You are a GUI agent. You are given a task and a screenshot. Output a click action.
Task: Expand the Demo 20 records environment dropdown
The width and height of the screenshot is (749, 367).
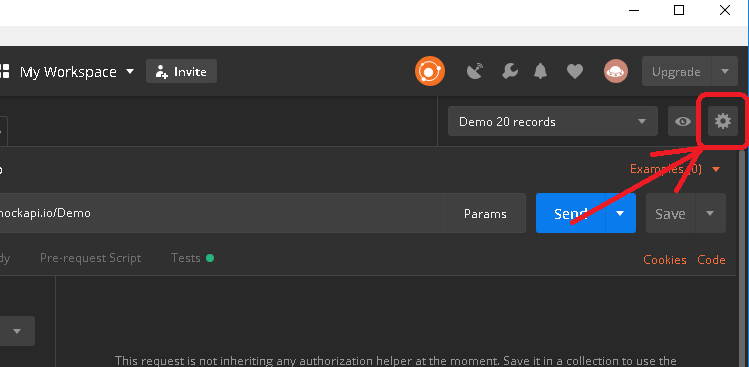click(x=553, y=121)
